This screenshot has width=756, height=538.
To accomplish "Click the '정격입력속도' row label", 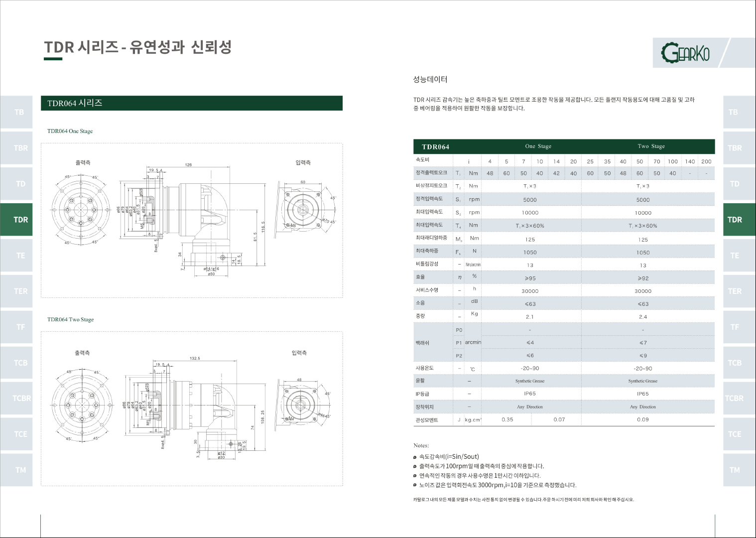I will pos(429,199).
